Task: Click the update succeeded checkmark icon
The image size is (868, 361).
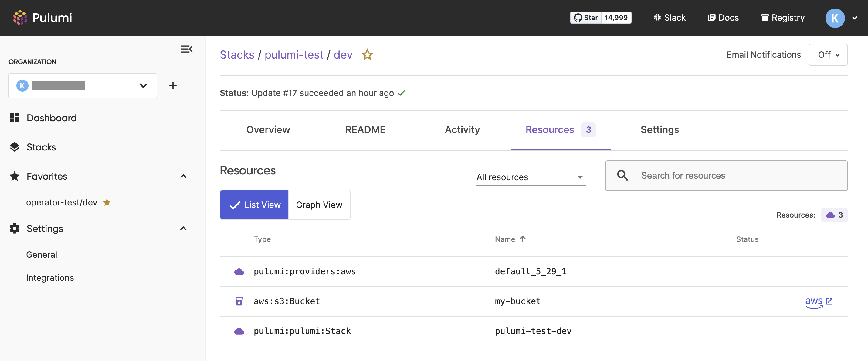Action: pos(401,93)
